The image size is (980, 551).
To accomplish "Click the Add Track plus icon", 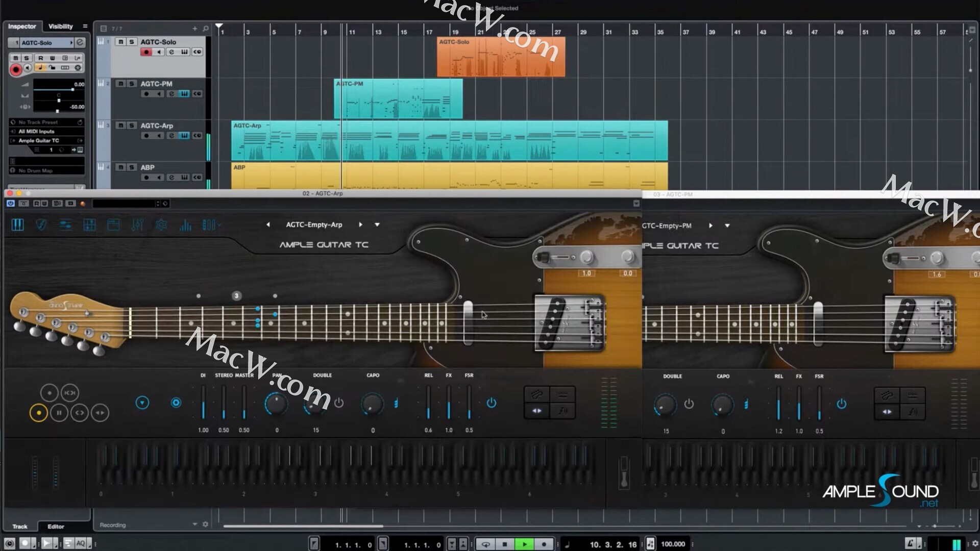I will [x=194, y=29].
